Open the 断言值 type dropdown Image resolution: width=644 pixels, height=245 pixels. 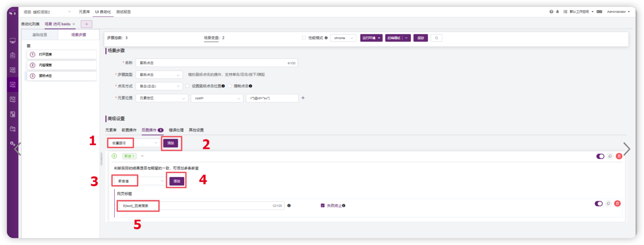pyautogui.click(x=140, y=181)
